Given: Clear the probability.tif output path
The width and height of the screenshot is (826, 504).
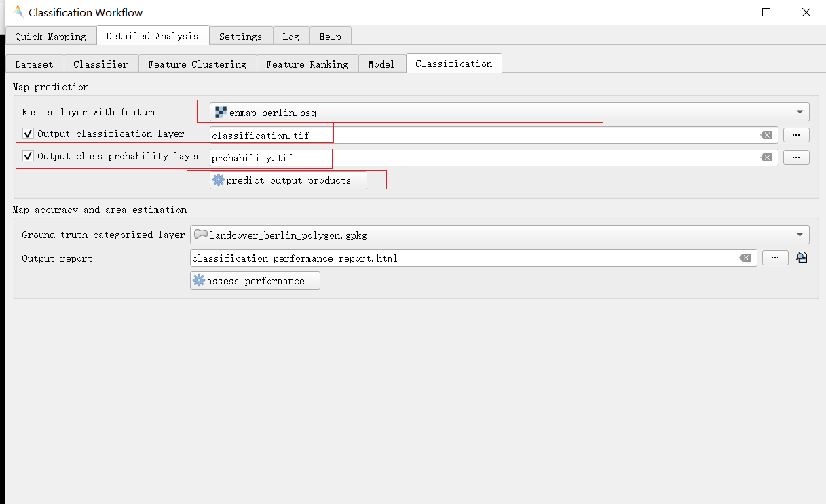Looking at the screenshot, I should click(766, 157).
